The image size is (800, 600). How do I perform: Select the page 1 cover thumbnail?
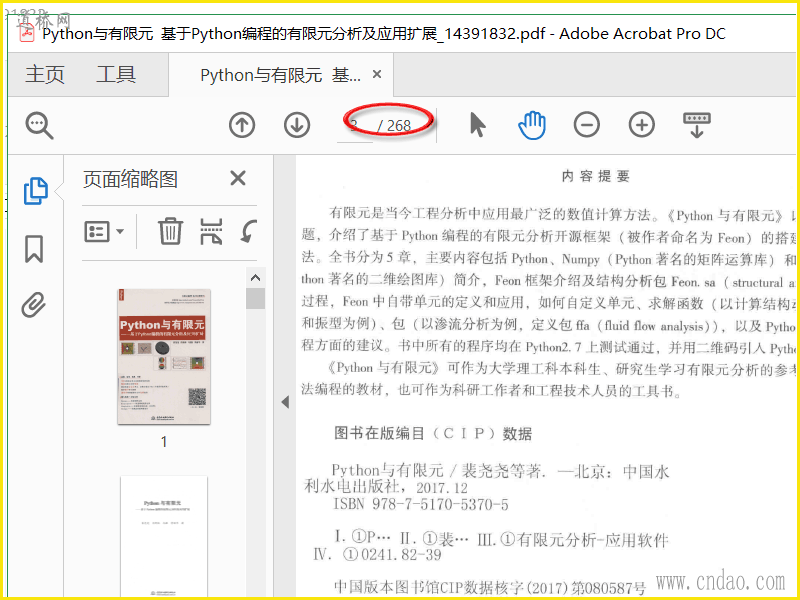click(164, 357)
